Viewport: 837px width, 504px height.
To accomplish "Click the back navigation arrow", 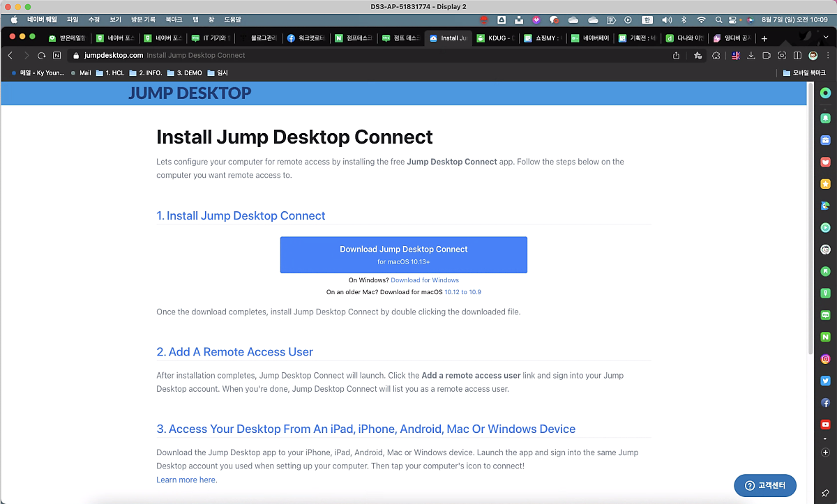I will tap(10, 55).
